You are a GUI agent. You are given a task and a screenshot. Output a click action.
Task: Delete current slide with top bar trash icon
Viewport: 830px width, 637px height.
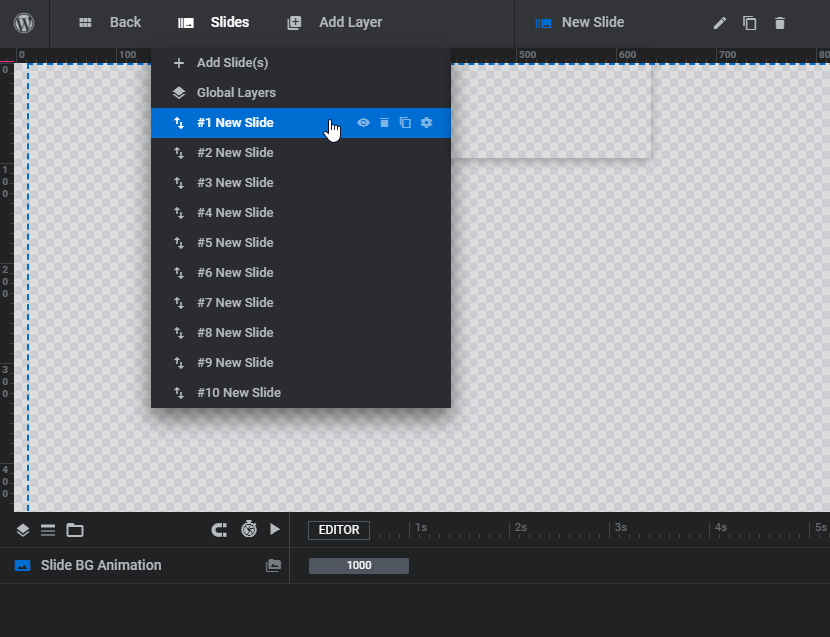(780, 23)
